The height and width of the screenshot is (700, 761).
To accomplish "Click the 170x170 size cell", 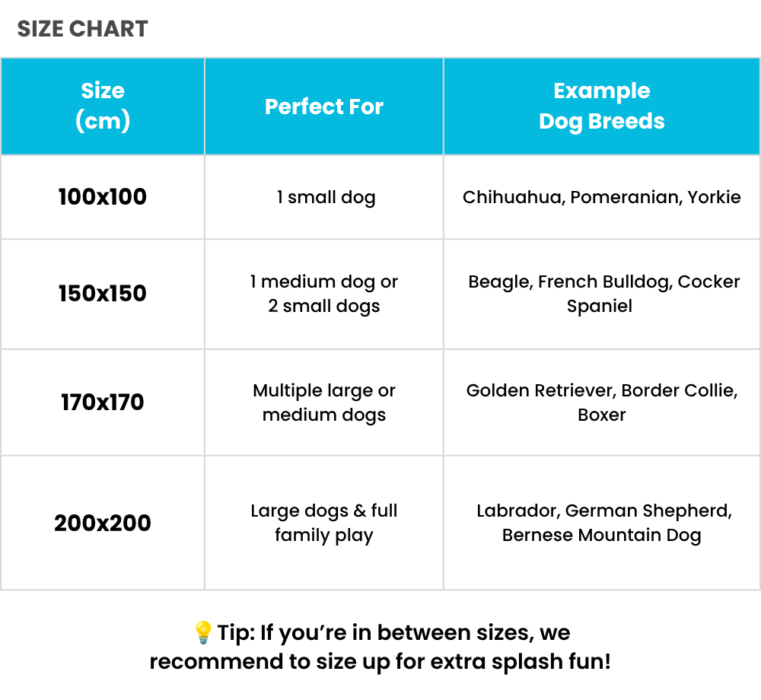I will [x=103, y=402].
